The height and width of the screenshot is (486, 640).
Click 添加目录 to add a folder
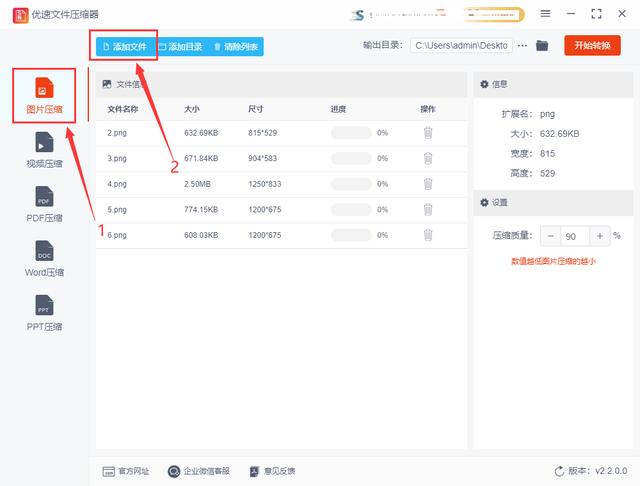coord(181,47)
